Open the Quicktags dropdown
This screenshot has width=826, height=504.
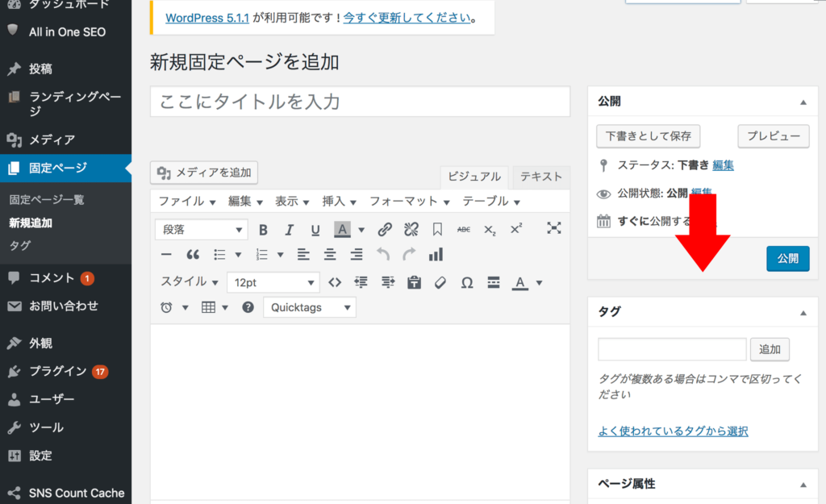click(x=310, y=307)
